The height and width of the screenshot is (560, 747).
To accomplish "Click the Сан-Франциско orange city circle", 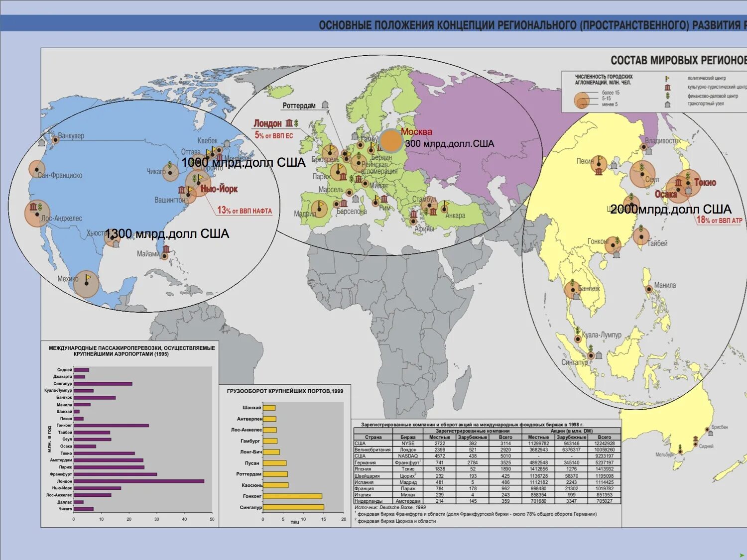I will [36, 170].
